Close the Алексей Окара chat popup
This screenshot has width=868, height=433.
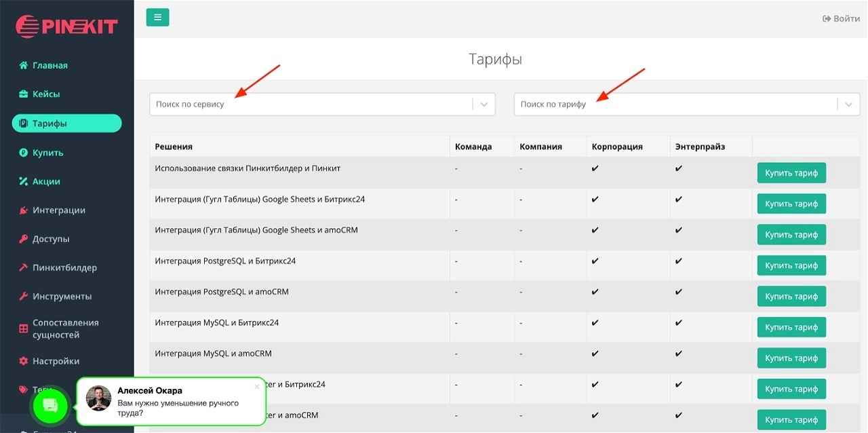[x=256, y=387]
